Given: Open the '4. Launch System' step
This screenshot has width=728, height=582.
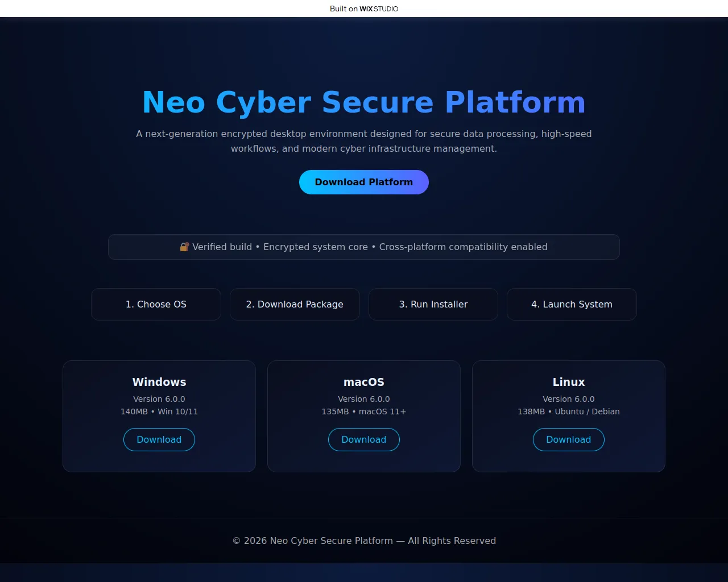Looking at the screenshot, I should click(x=572, y=304).
